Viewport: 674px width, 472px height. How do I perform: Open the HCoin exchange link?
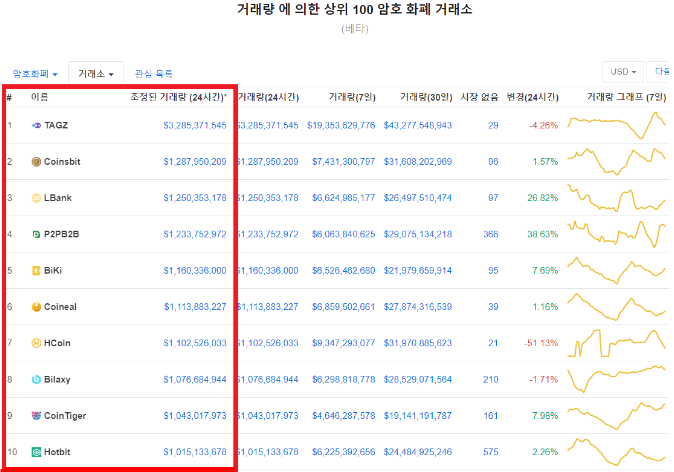(58, 343)
